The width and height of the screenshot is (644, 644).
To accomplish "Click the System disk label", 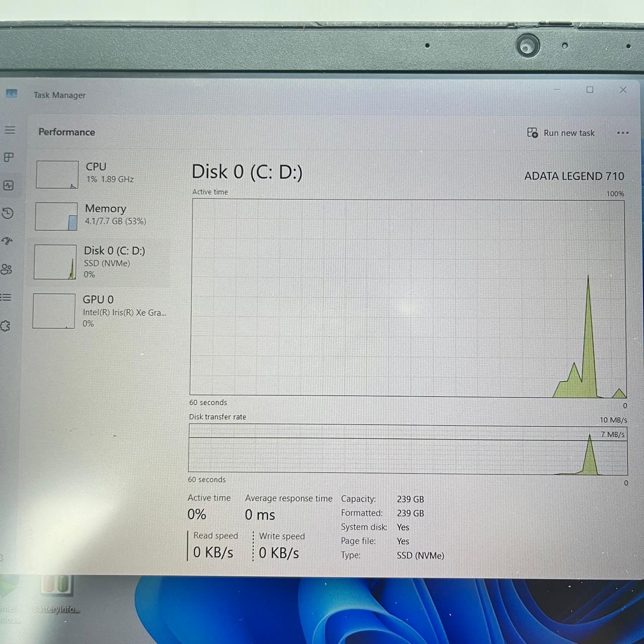I will pos(364,527).
